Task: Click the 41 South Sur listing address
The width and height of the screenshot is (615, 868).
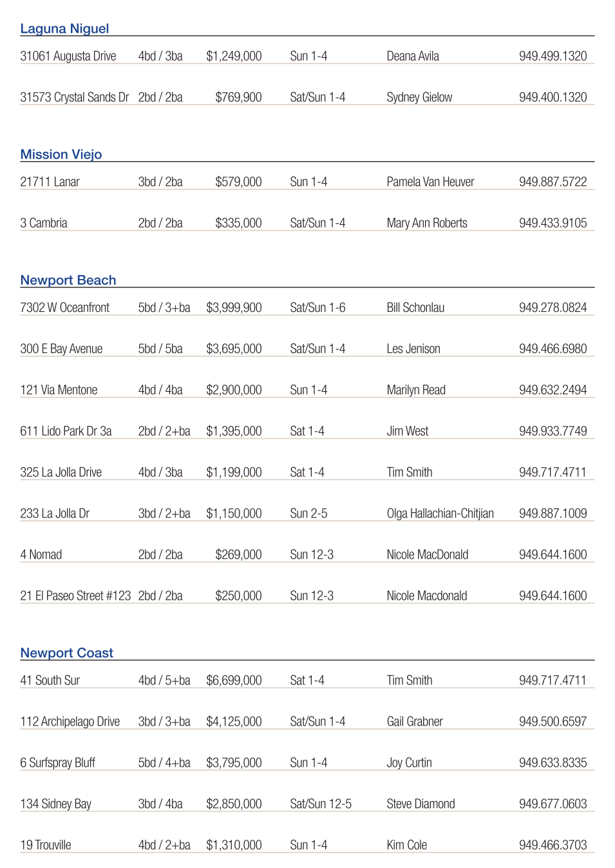Action: tap(50, 680)
